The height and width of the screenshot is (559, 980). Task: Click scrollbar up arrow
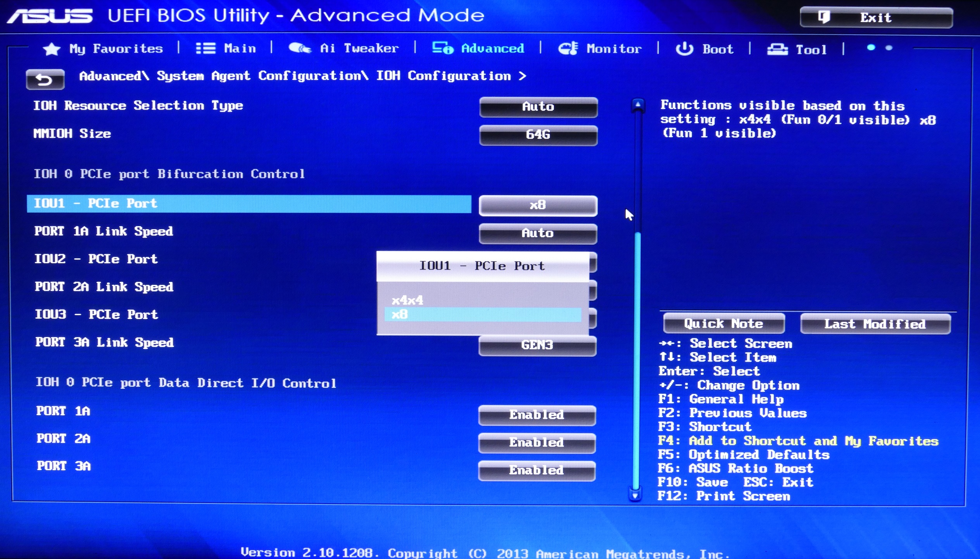(x=638, y=105)
